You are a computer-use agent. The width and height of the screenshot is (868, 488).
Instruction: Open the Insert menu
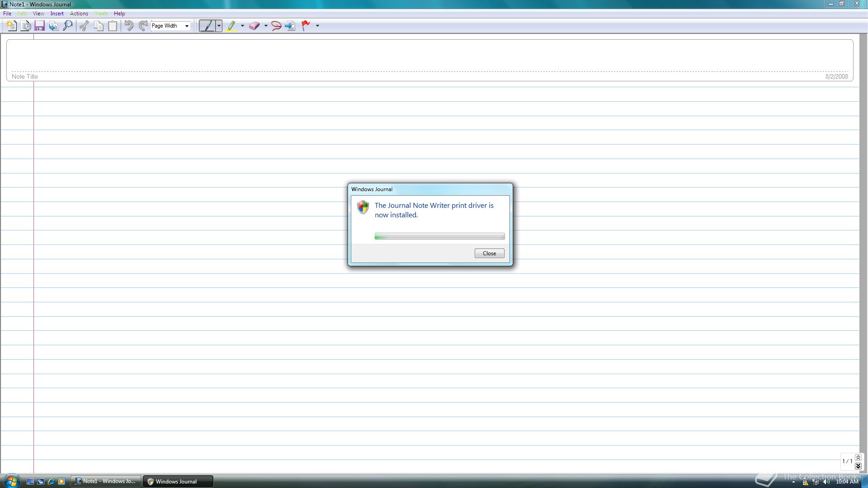point(57,14)
